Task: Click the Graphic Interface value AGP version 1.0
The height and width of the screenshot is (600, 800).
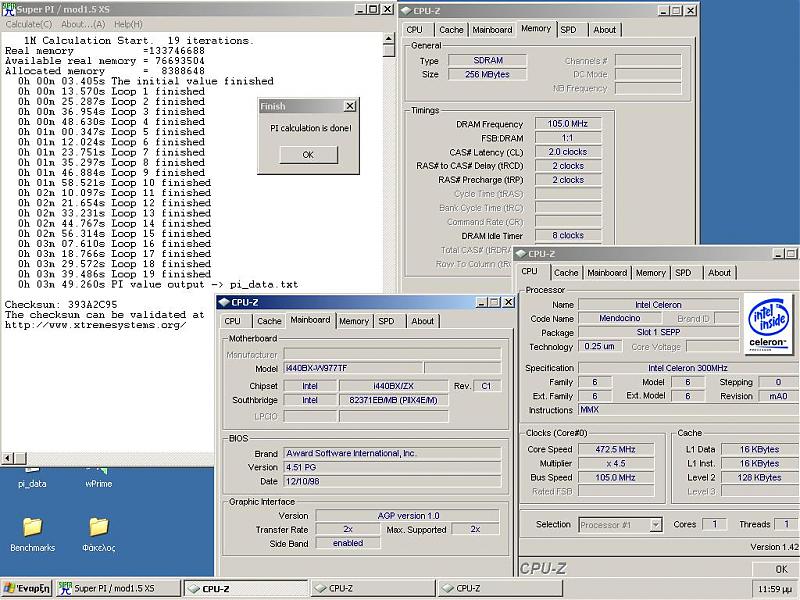Action: [408, 516]
